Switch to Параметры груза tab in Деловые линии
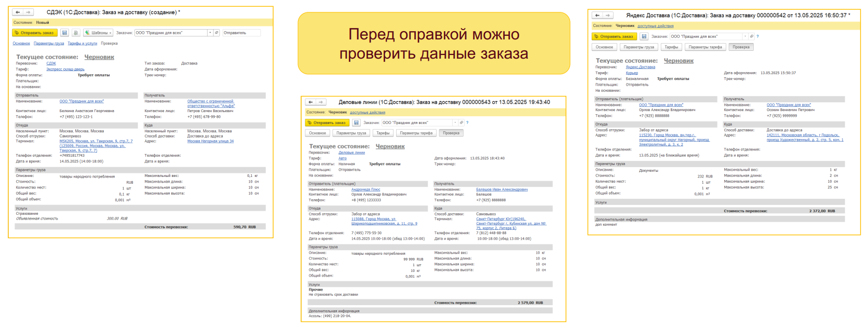This screenshot has width=868, height=329. (x=351, y=133)
